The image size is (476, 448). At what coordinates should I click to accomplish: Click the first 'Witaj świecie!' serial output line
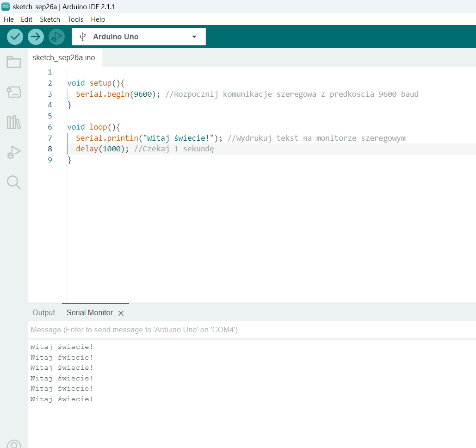[x=62, y=347]
